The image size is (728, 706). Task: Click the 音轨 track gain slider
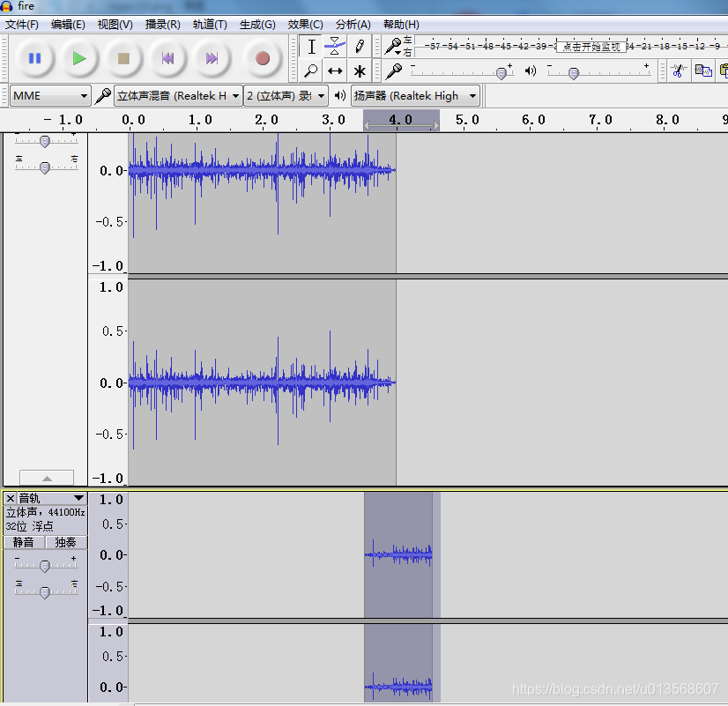click(47, 565)
